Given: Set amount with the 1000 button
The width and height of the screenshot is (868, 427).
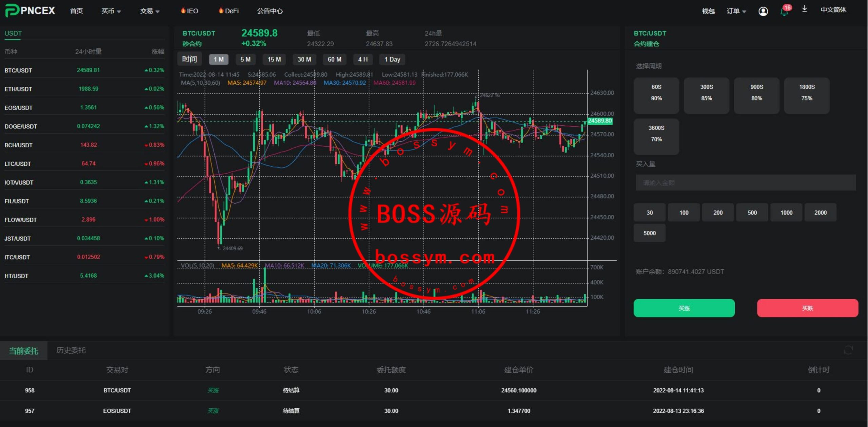Looking at the screenshot, I should coord(786,212).
